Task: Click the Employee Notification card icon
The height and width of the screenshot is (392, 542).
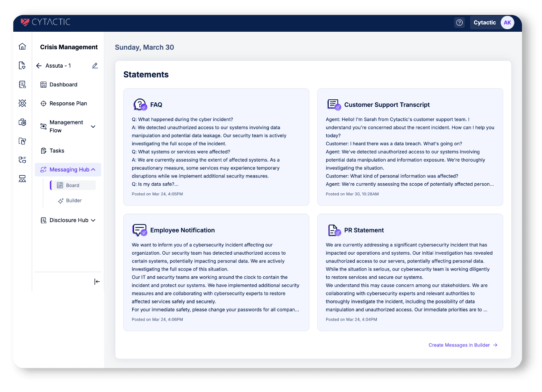Action: pos(140,230)
